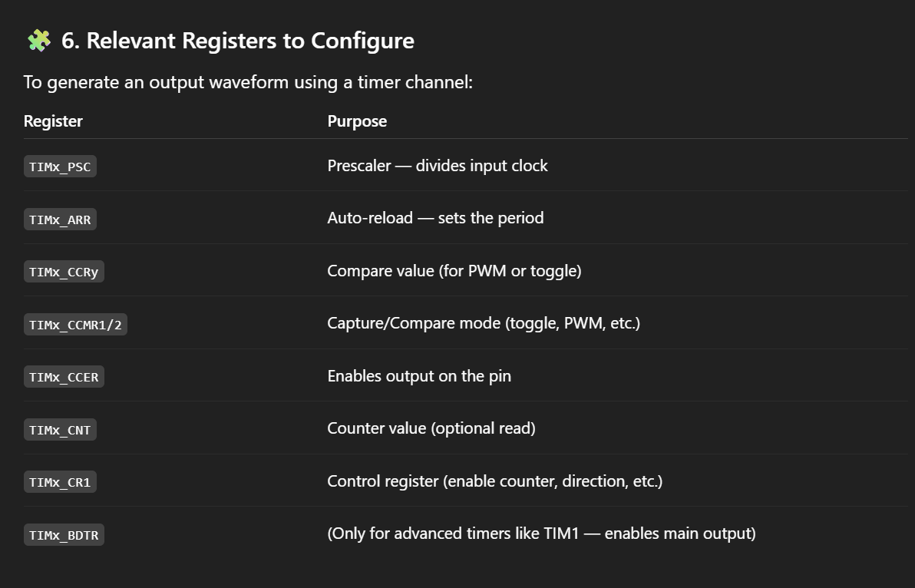The width and height of the screenshot is (915, 588).
Task: Click the "Register" column header
Action: point(53,121)
